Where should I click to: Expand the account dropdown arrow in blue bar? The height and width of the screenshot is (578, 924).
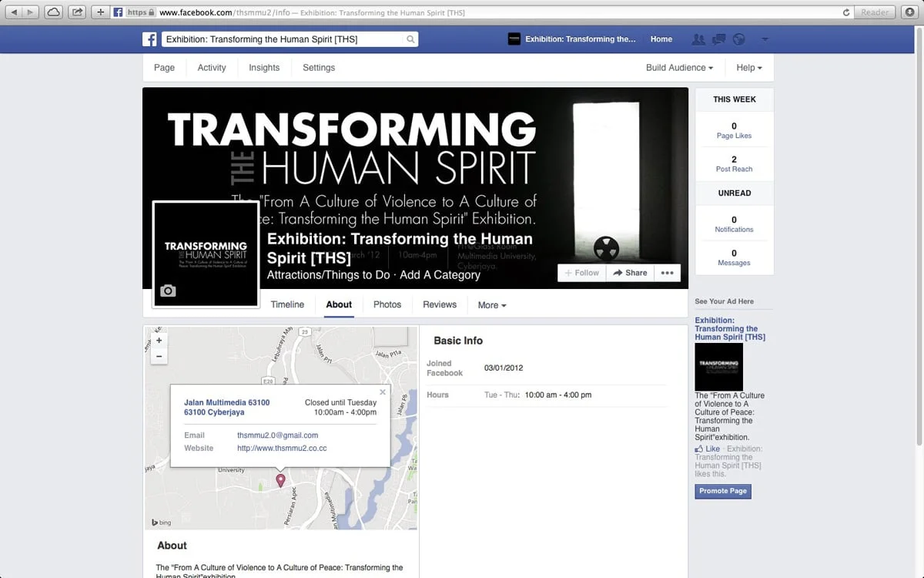(765, 39)
